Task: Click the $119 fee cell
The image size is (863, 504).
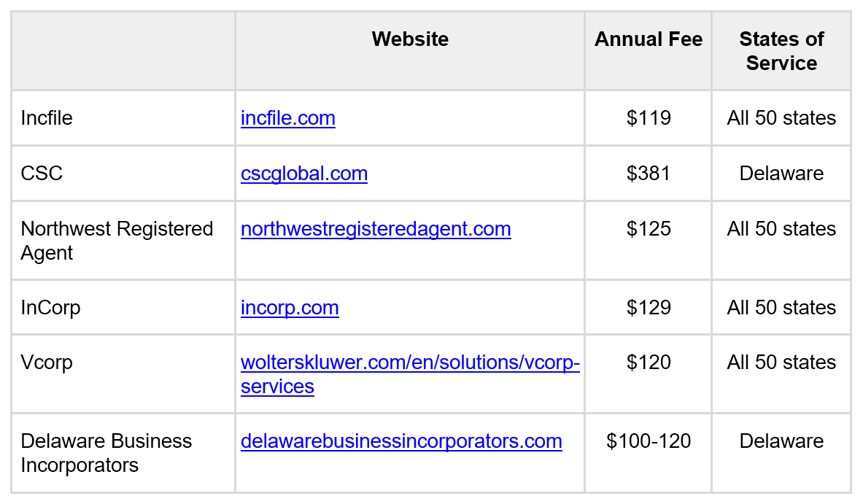Action: (649, 118)
